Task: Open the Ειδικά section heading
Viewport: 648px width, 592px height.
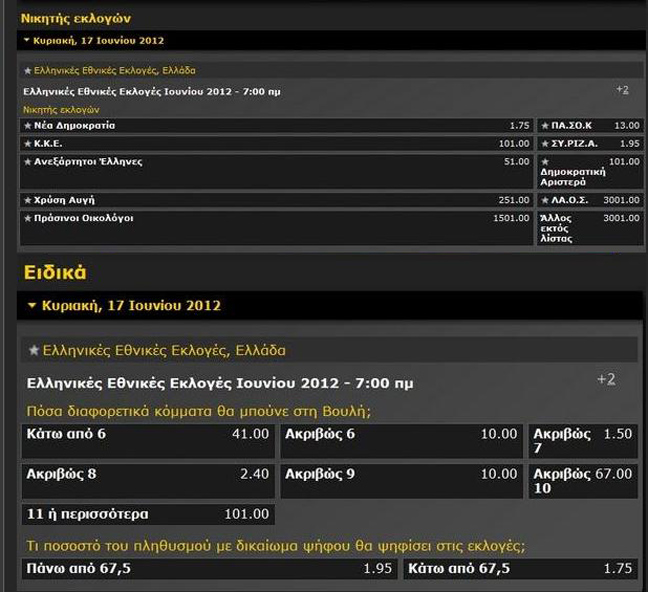Action: tap(55, 272)
